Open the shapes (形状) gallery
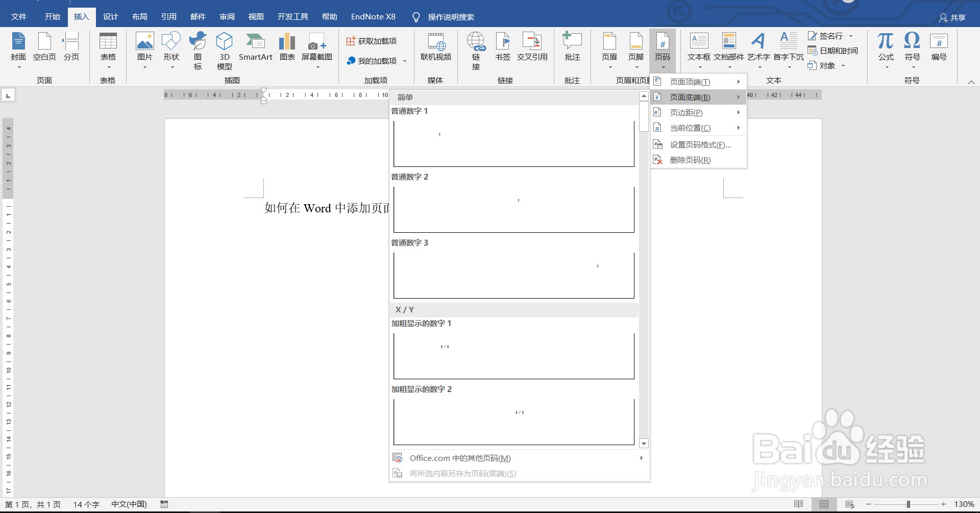The width and height of the screenshot is (980, 513). 171,50
